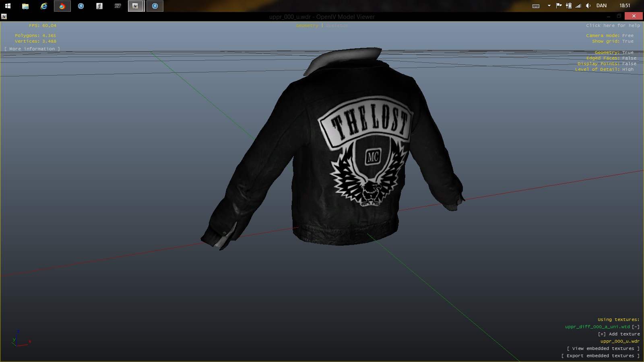Select the uppr_000_u.wdr model entry
The image size is (644, 362).
click(620, 341)
